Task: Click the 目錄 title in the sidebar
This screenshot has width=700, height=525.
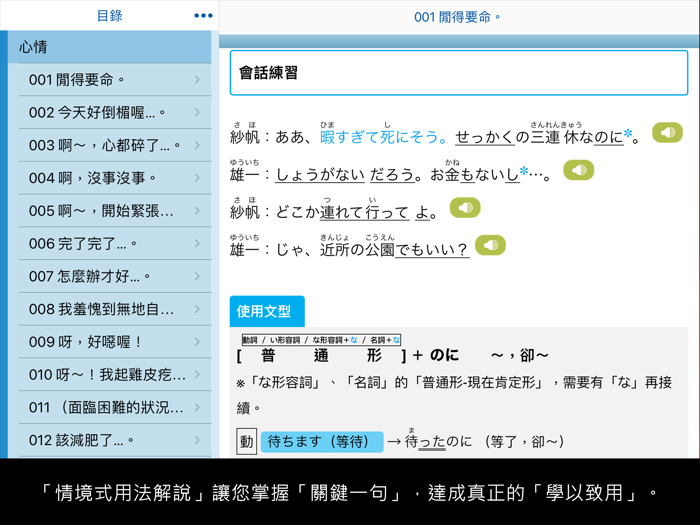Action: click(109, 16)
